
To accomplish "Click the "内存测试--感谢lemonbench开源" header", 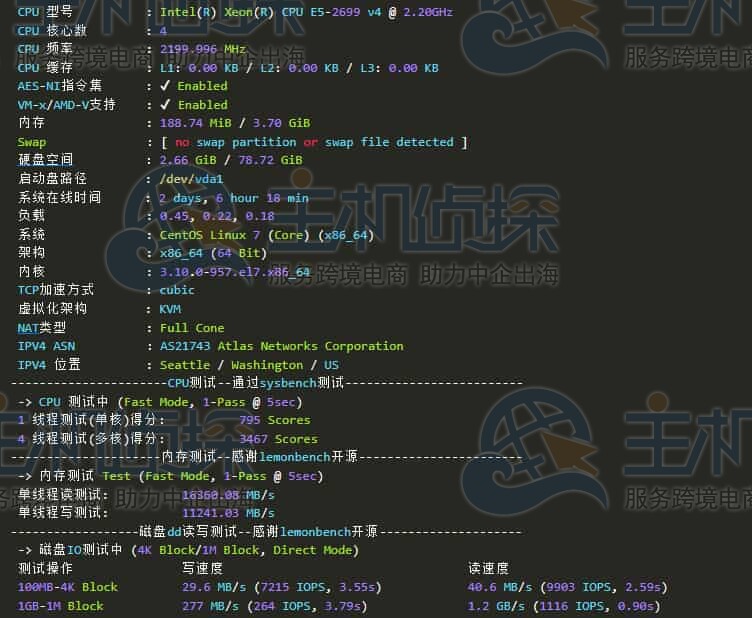I will coord(259,457).
